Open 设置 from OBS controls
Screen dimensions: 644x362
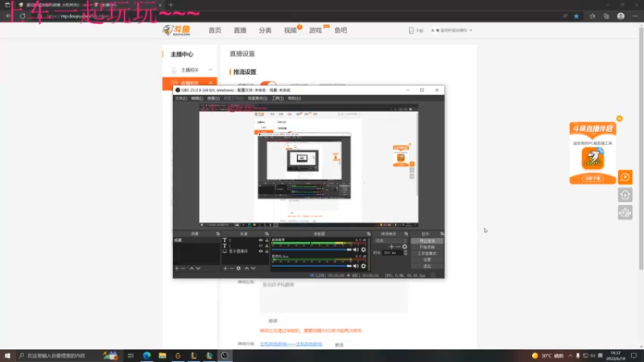(x=427, y=260)
